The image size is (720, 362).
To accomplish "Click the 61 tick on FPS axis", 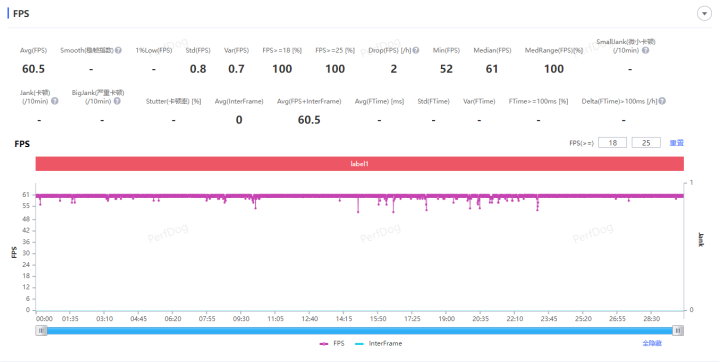I will [x=26, y=195].
